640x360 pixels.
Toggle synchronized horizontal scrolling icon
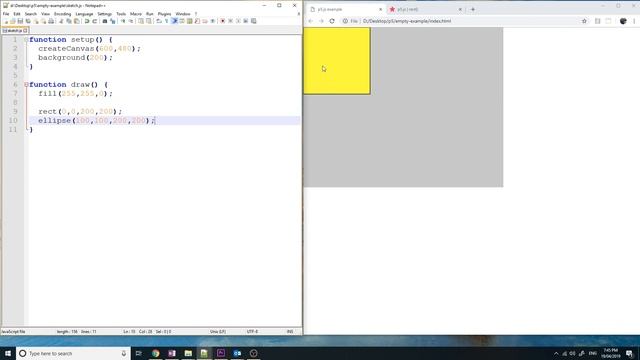[149, 21]
